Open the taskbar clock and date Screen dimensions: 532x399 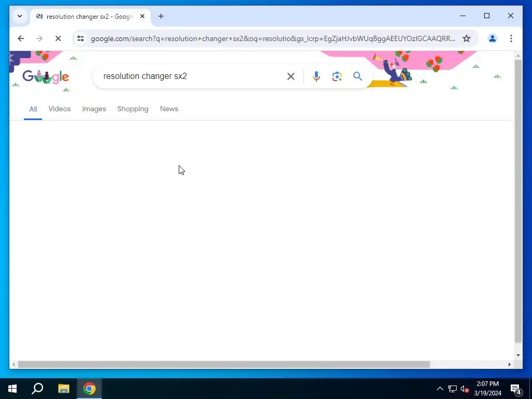coord(487,389)
